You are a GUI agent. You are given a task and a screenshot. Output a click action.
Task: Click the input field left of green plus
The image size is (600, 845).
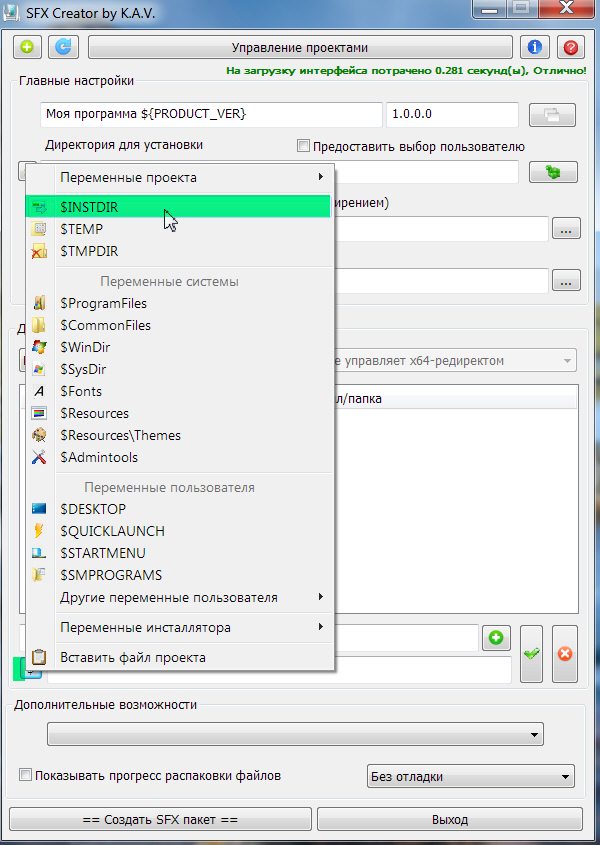tap(405, 638)
